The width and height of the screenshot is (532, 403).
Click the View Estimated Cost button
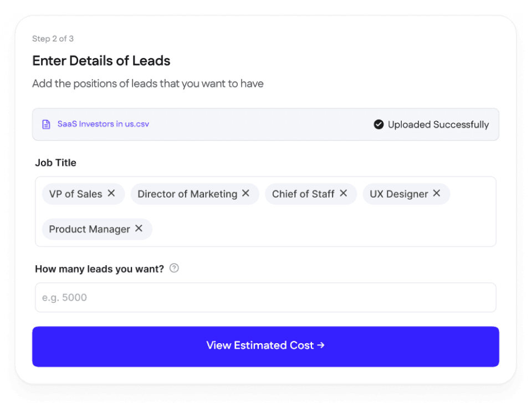pyautogui.click(x=265, y=347)
